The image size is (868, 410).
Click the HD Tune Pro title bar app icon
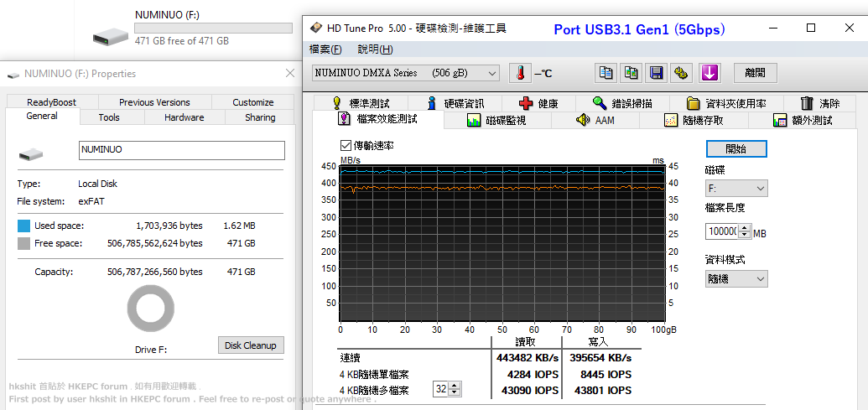tap(315, 28)
